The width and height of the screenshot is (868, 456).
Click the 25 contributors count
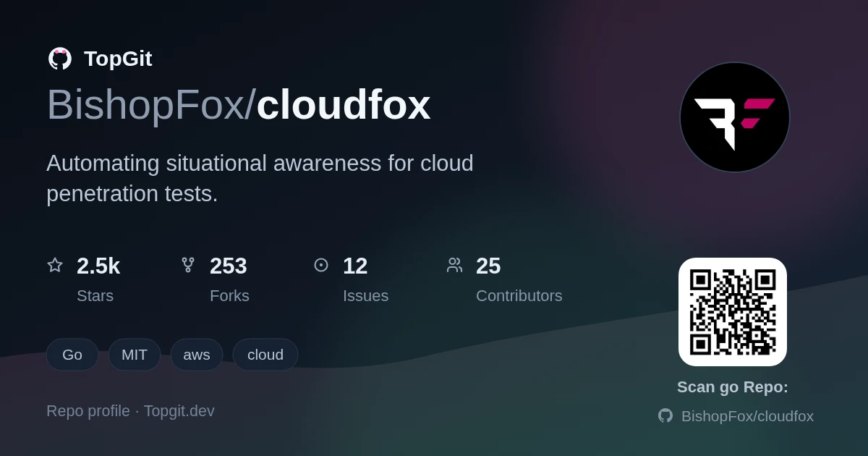click(488, 266)
